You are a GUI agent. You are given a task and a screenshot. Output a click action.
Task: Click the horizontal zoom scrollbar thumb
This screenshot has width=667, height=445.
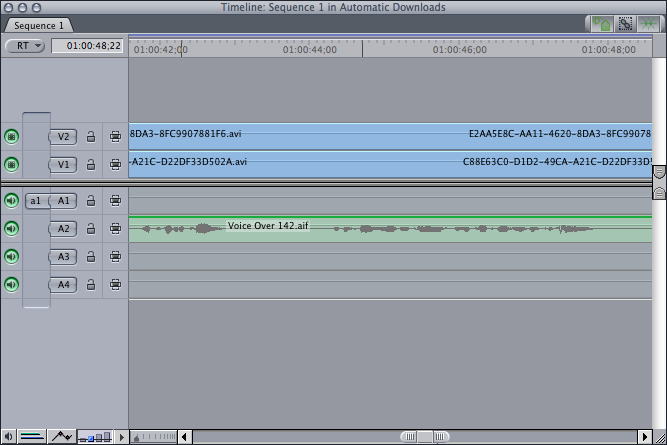tap(425, 437)
